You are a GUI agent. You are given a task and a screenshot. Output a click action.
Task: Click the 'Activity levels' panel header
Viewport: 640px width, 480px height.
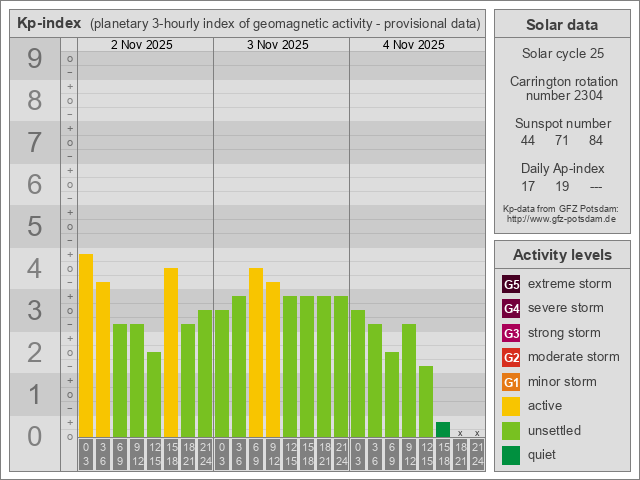coord(561,254)
